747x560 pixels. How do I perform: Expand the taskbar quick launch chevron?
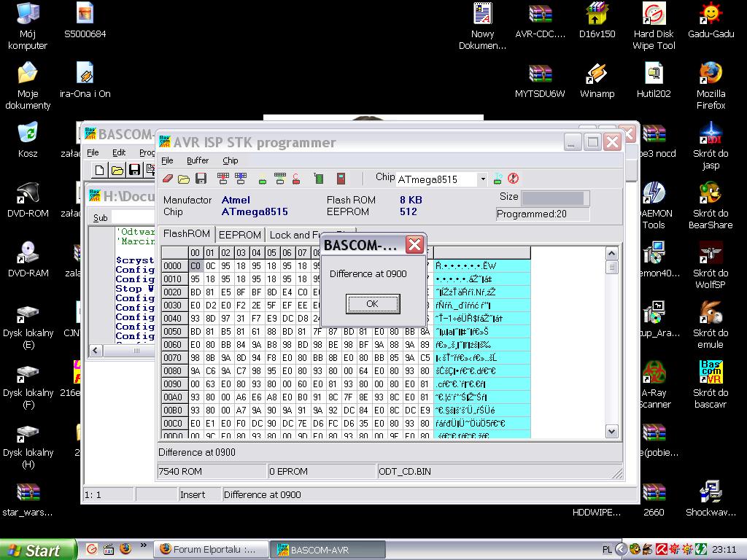(144, 545)
